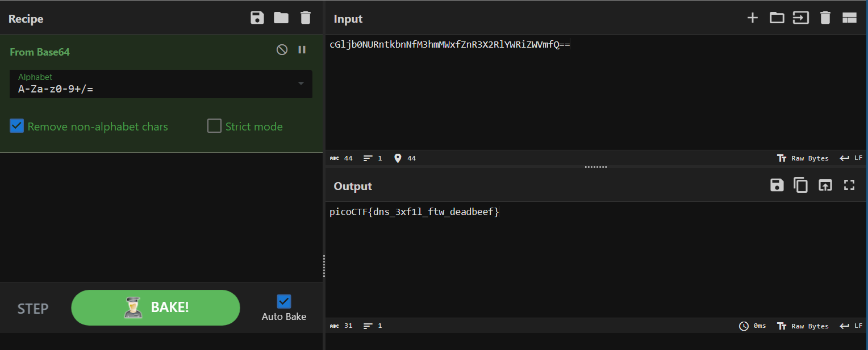Save output to file
Viewport: 868px width, 350px height.
pos(777,185)
